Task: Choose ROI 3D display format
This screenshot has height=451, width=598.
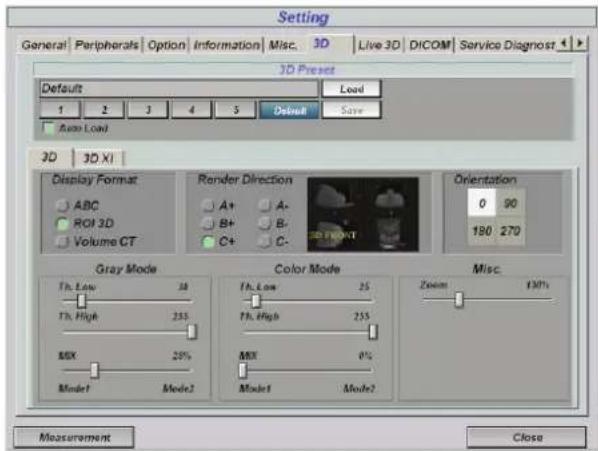Action: click(x=62, y=224)
